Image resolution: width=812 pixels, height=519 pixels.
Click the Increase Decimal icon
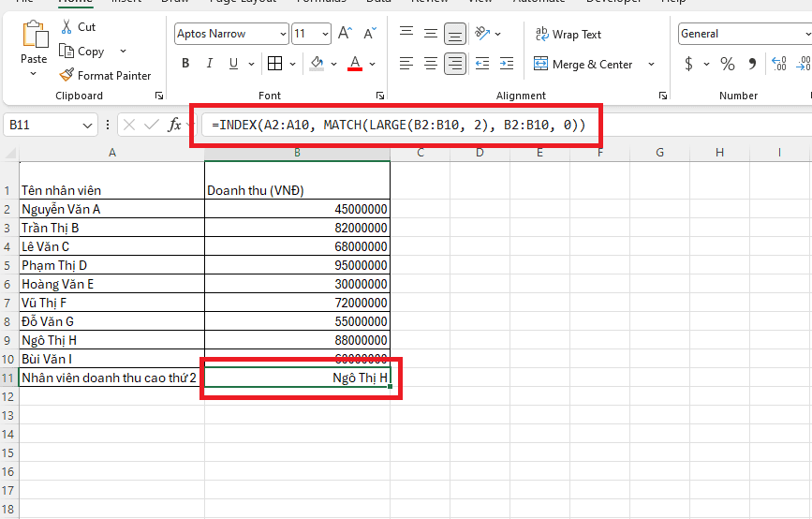(779, 64)
